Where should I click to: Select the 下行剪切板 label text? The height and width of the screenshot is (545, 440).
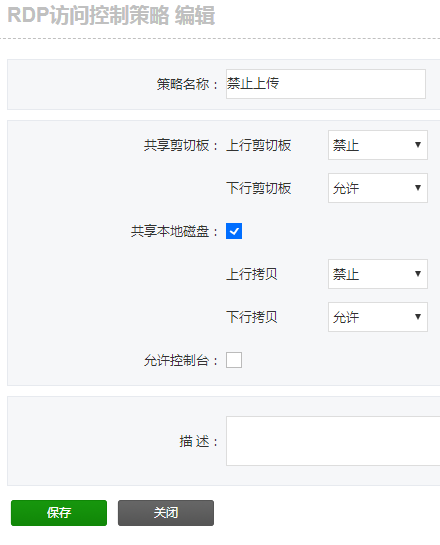(259, 188)
